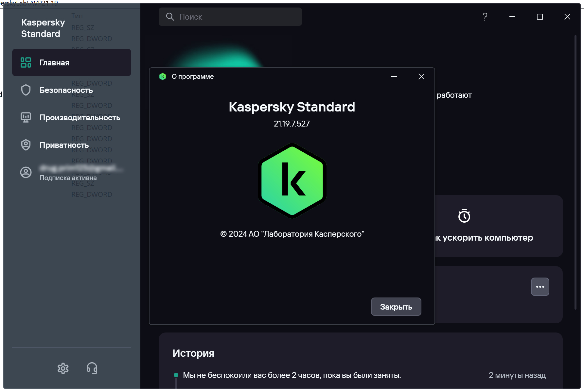Click the shield icon next to Безопасность
The width and height of the screenshot is (584, 392).
(26, 90)
